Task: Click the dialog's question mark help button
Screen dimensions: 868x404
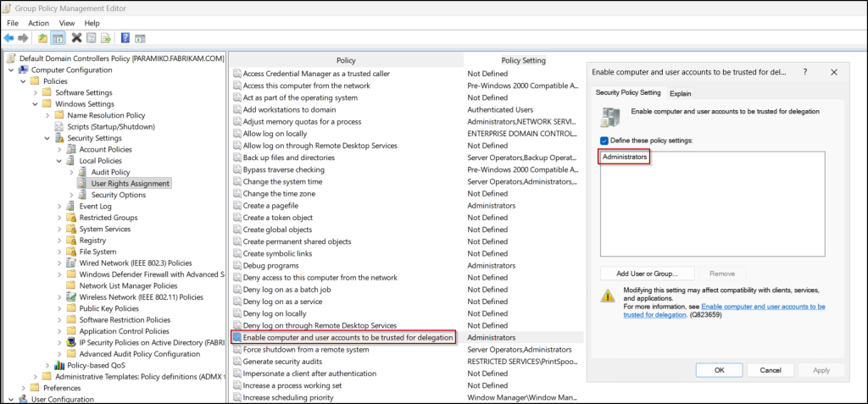Action: pyautogui.click(x=805, y=72)
